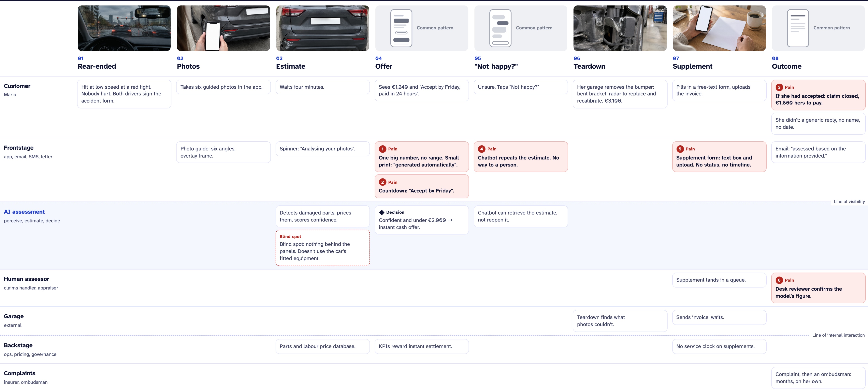868x392 pixels.
Task: Click the Blind spot dashed card
Action: [x=323, y=248]
